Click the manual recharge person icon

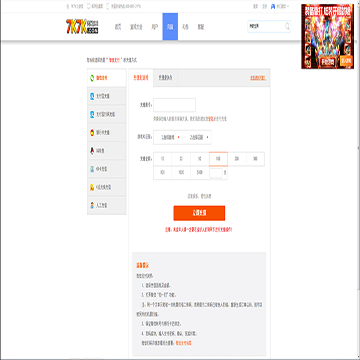point(92,205)
